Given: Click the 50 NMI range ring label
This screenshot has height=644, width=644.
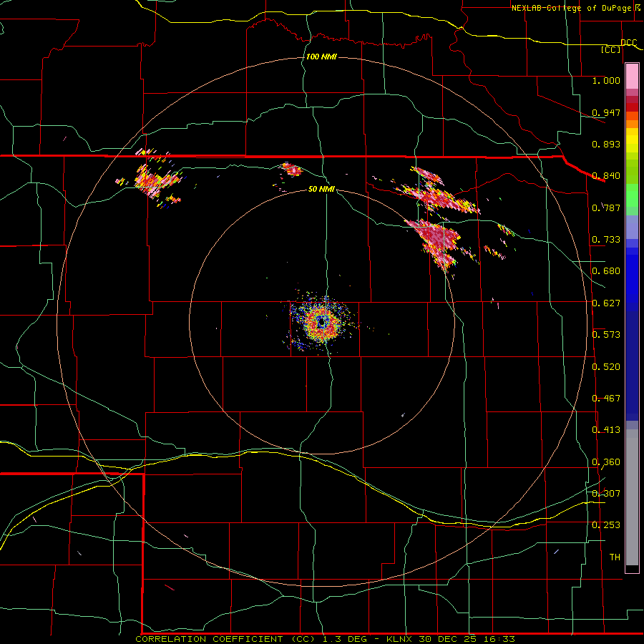Looking at the screenshot, I should 321,189.
